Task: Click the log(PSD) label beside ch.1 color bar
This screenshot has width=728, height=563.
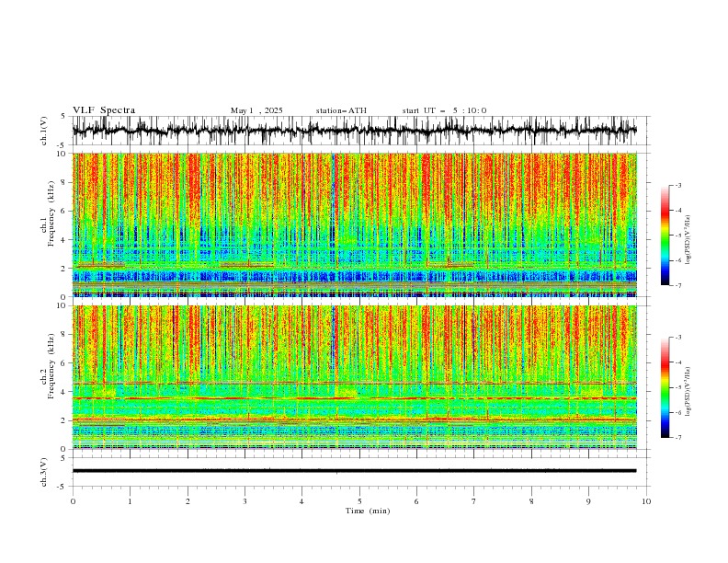Action: (x=688, y=240)
